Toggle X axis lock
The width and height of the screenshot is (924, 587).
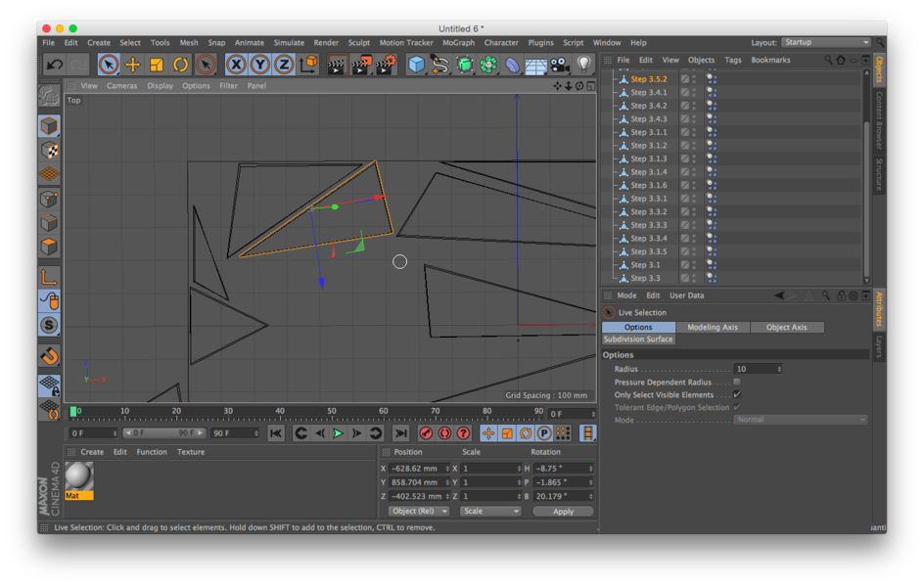point(236,65)
